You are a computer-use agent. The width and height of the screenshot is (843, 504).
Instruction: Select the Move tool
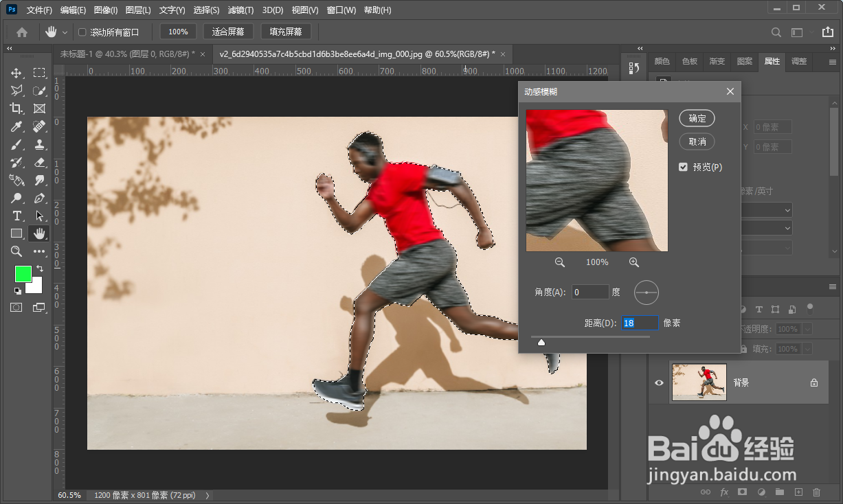(x=16, y=73)
